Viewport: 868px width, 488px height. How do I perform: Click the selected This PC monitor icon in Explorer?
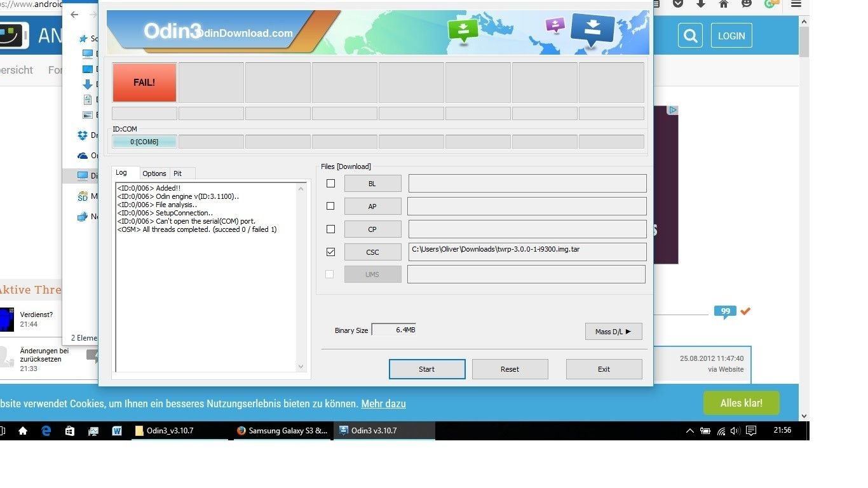(x=83, y=176)
